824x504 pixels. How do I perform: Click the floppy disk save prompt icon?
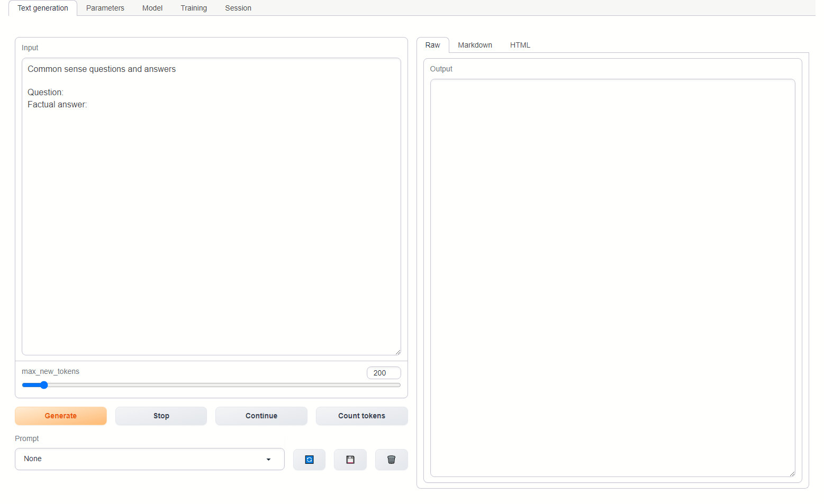(350, 460)
